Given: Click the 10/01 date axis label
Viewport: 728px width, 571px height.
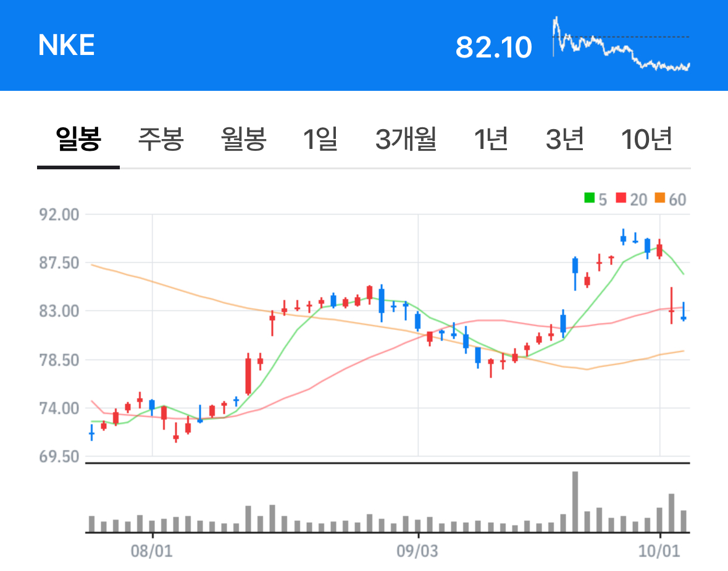Looking at the screenshot, I should 659,551.
